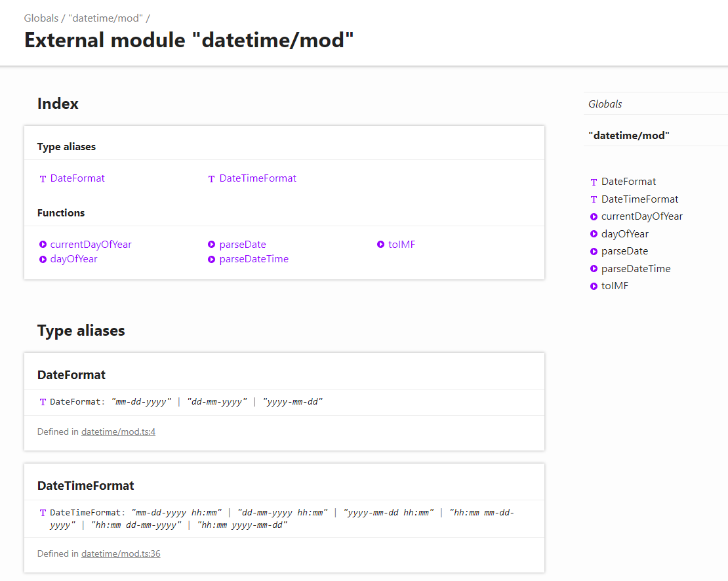728x581 pixels.
Task: Open the toIMF link in the sidebar
Action: pos(615,285)
